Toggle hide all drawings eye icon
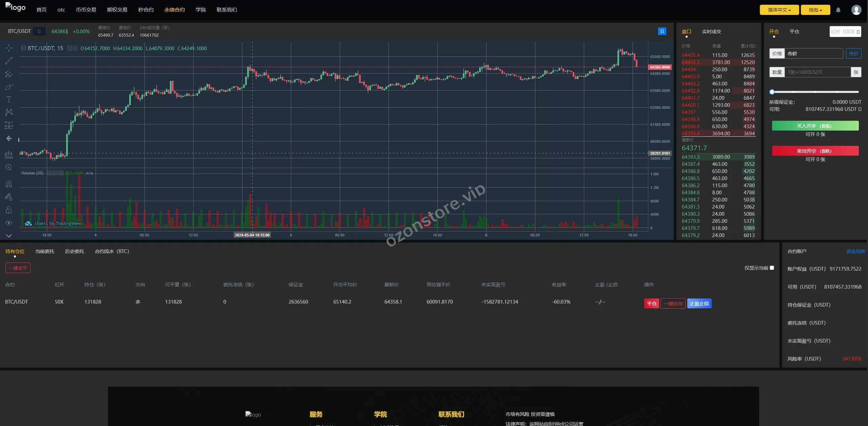The height and width of the screenshot is (426, 868). [x=9, y=223]
